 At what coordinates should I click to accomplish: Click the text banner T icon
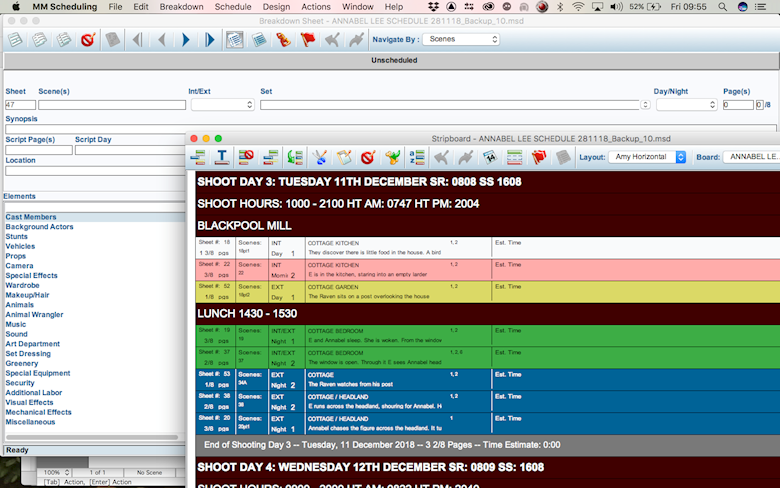point(222,157)
